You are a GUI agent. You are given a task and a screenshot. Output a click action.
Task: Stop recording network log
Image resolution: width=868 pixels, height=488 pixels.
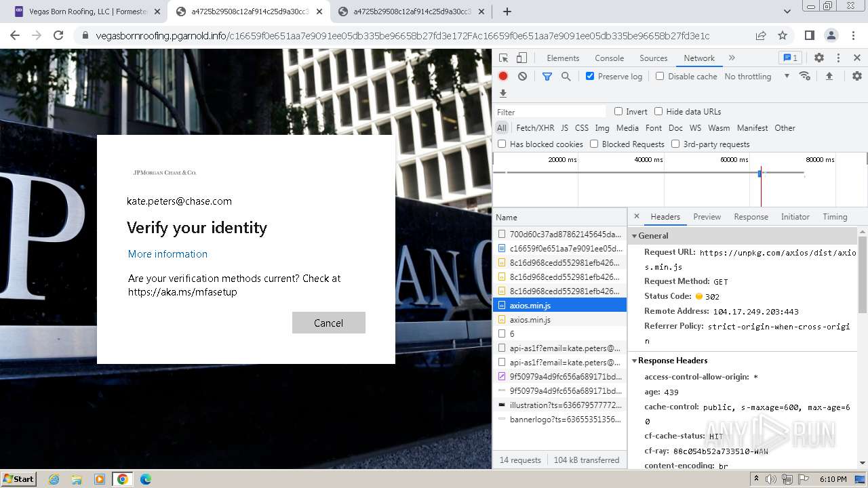pyautogui.click(x=503, y=77)
